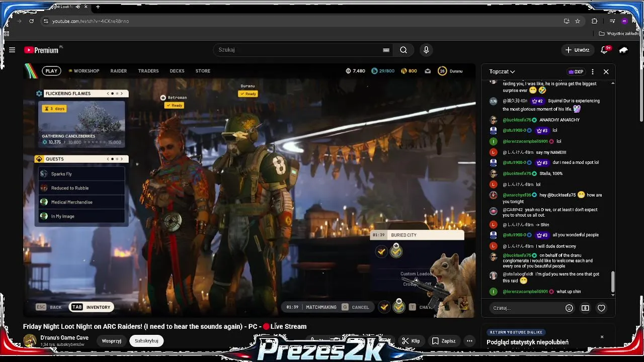Click the Wesprzyj join button
This screenshot has height=362, width=644.
coord(112,341)
